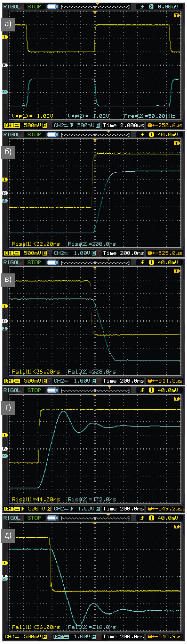This screenshot has height=644, width=187.
Task: Click the rising edge trigger icon in panel б)
Action: (142, 135)
